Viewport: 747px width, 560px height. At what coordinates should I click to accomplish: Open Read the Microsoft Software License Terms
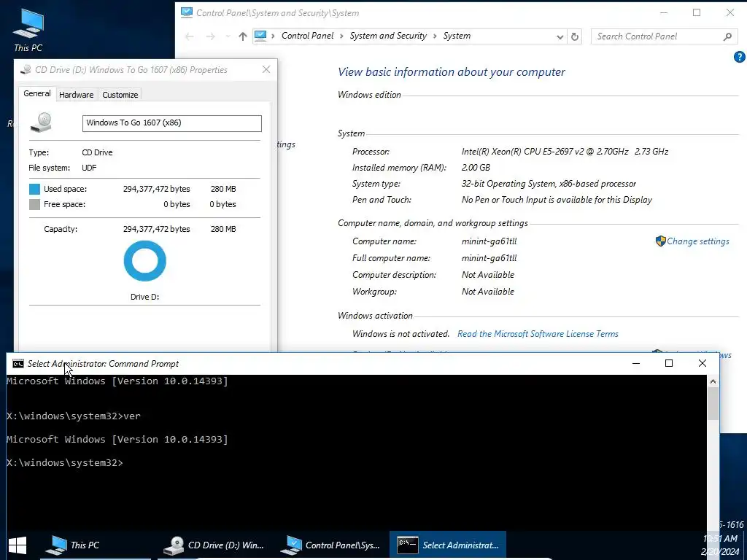[538, 334]
